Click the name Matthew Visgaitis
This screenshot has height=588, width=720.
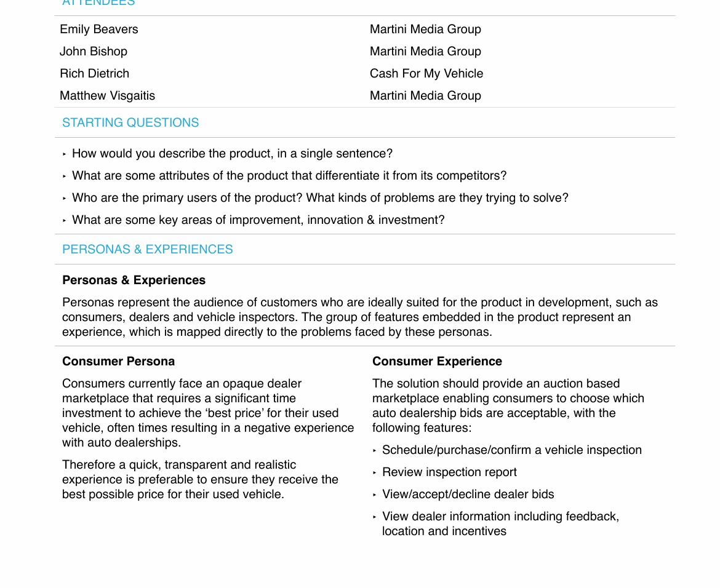(x=108, y=95)
